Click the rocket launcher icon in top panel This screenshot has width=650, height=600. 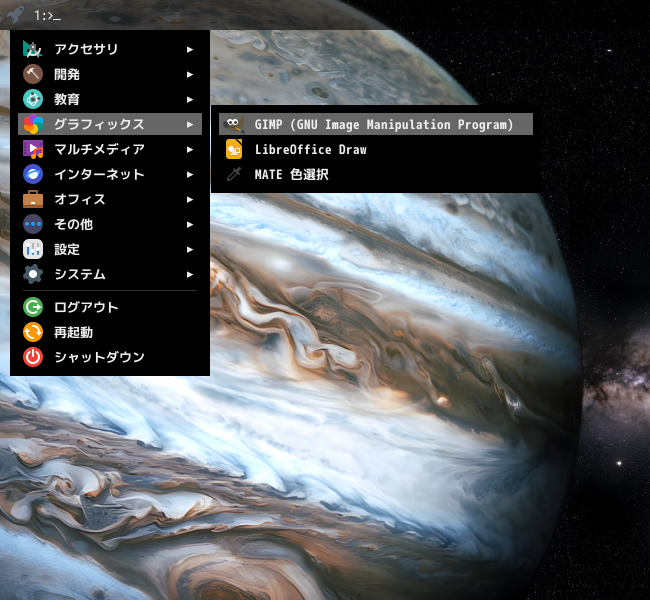click(15, 15)
